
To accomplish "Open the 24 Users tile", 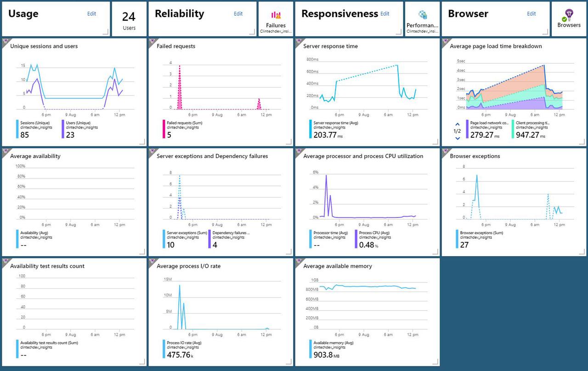I will click(129, 19).
